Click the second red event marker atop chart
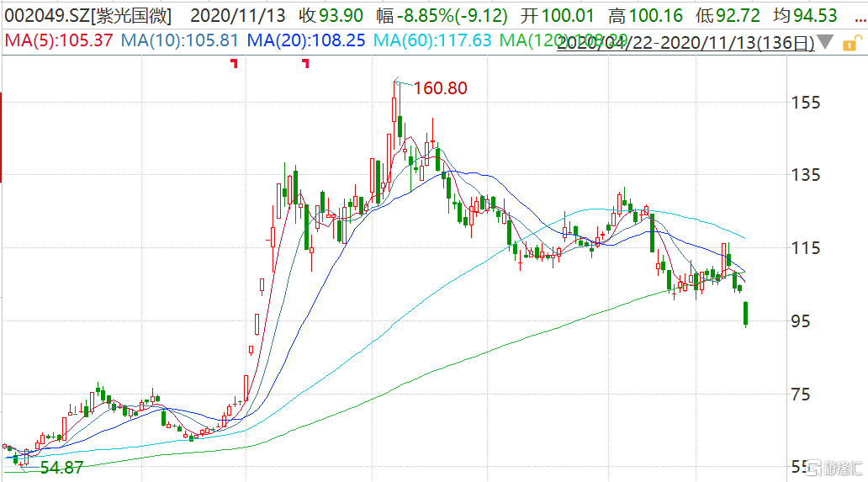868x482 pixels. point(305,64)
